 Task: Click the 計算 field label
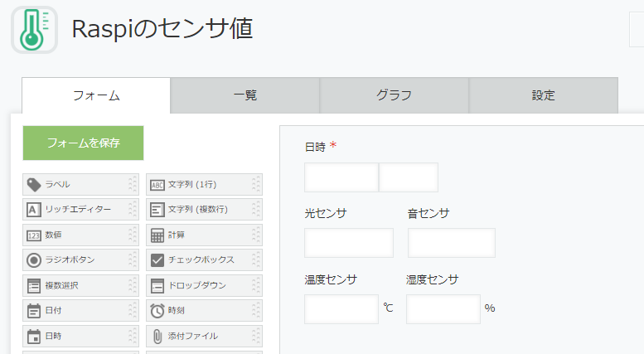177,235
